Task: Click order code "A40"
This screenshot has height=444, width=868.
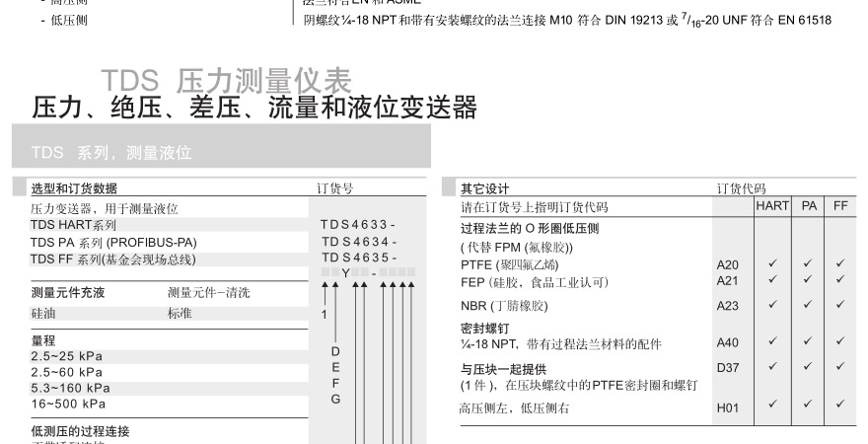Action: (x=727, y=342)
